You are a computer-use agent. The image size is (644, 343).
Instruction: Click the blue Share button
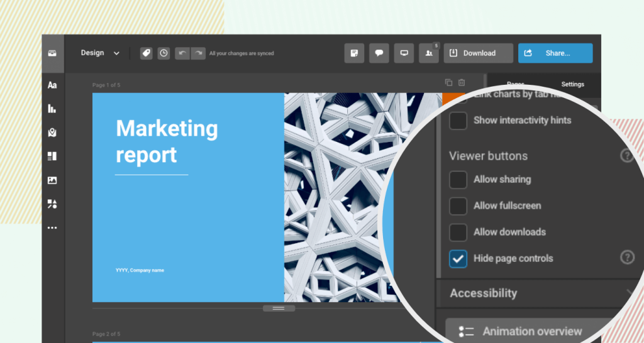pos(555,53)
